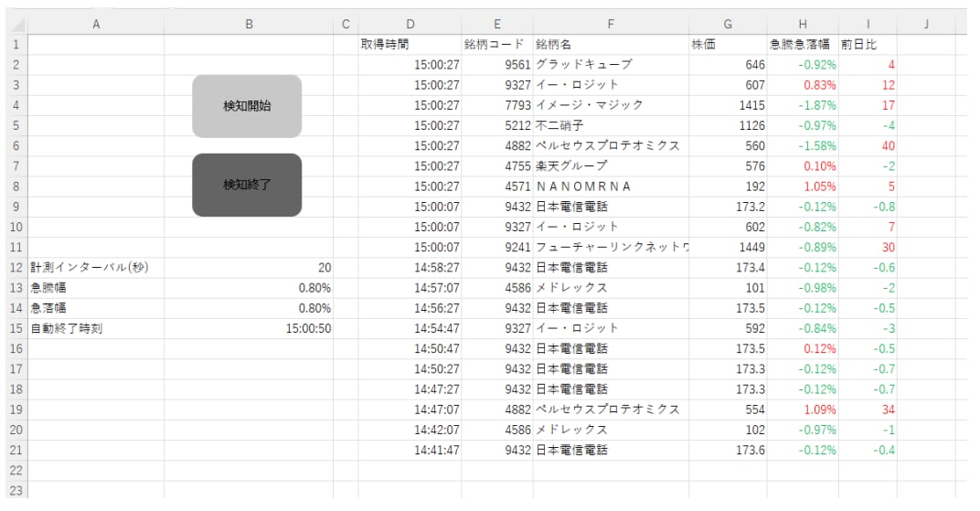Click the 1.05% change cell

(803, 186)
